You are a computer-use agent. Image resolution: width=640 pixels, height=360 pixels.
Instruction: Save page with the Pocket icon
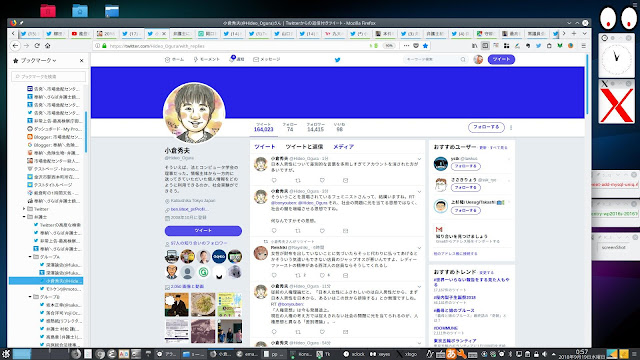(x=416, y=46)
